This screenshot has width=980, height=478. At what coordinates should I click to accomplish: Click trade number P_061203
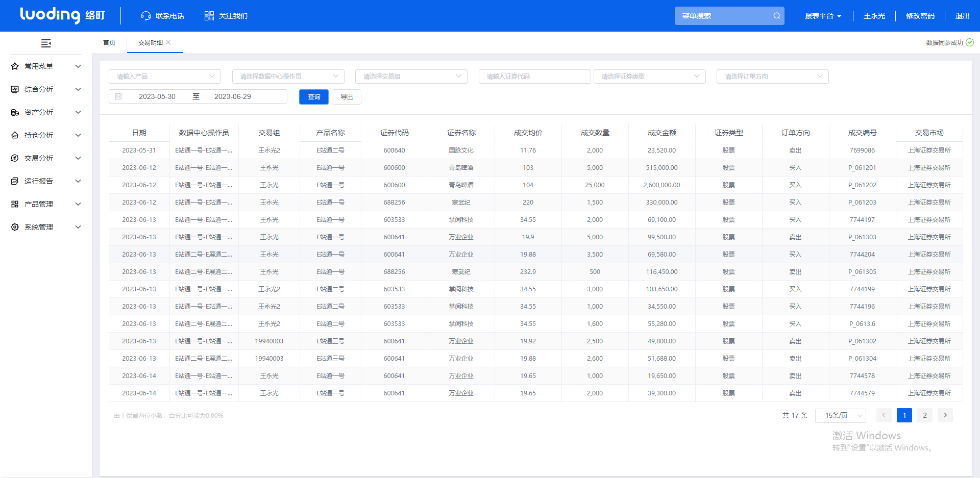click(x=863, y=203)
